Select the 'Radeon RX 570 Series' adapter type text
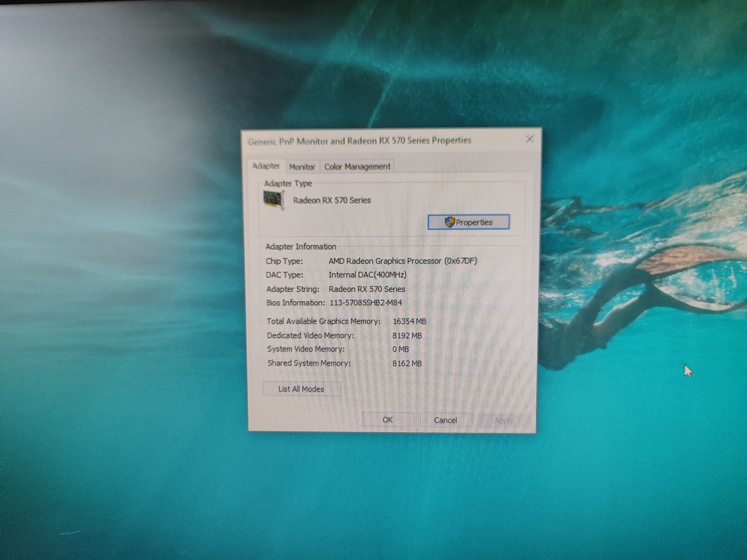 (x=332, y=200)
